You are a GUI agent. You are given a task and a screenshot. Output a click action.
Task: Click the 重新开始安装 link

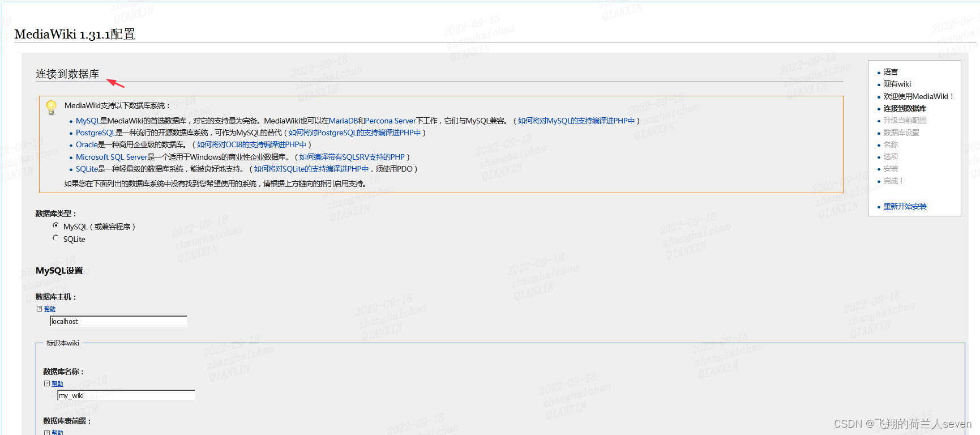[905, 206]
